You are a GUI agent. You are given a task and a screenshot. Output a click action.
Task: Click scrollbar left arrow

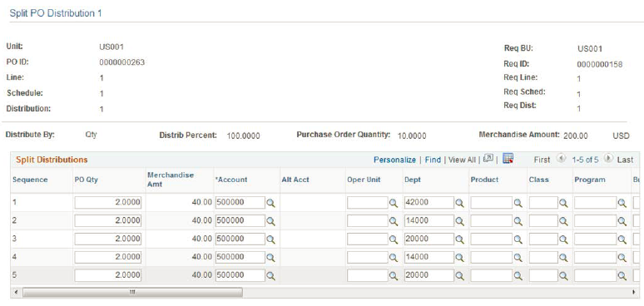coord(15,292)
